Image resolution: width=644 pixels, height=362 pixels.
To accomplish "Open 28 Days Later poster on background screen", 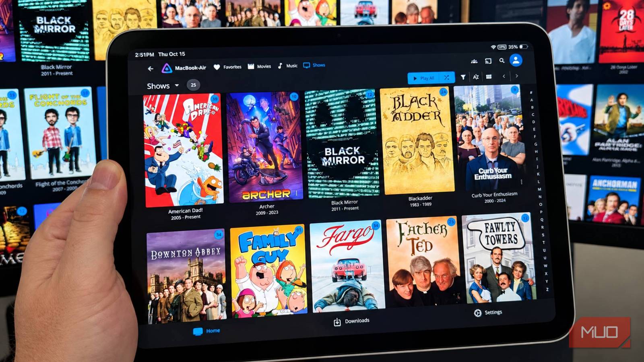I will click(621, 31).
